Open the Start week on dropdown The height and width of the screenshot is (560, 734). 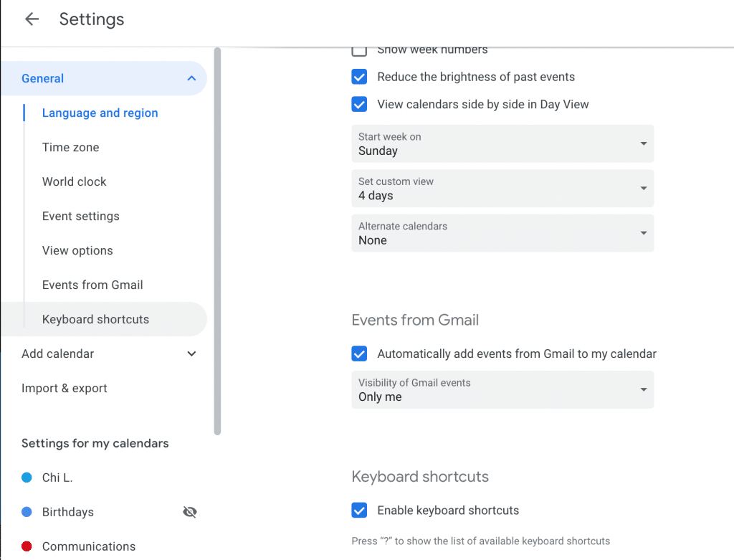(x=502, y=144)
